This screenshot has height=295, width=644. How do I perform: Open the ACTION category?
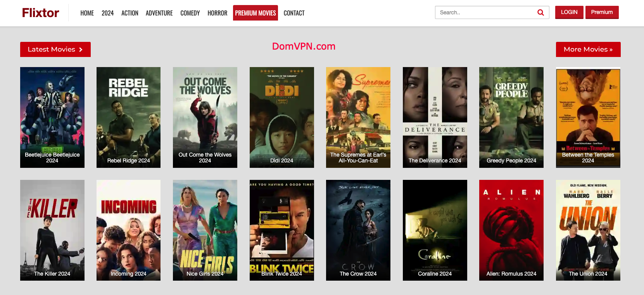click(x=130, y=13)
